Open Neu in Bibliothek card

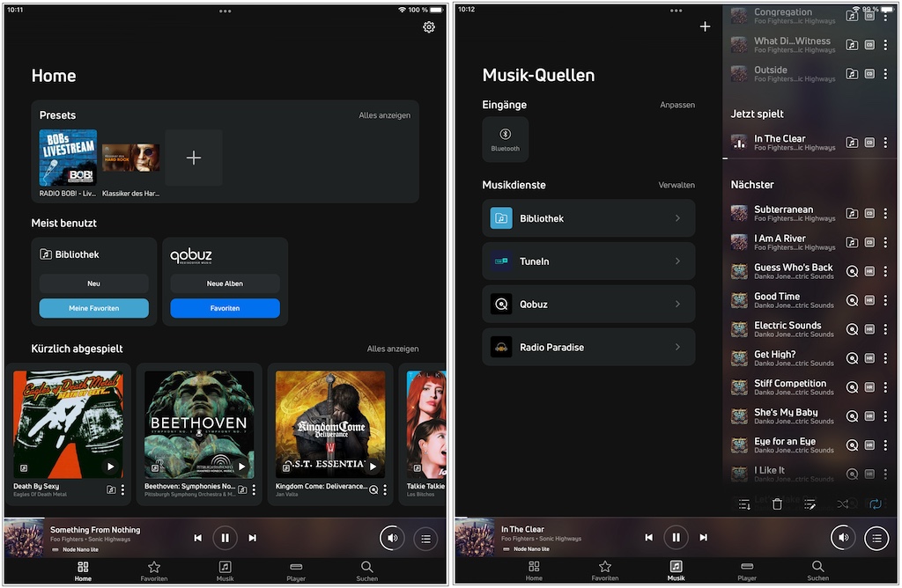coord(93,283)
